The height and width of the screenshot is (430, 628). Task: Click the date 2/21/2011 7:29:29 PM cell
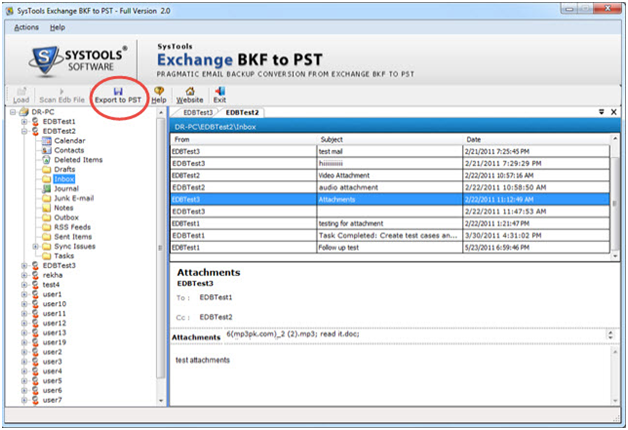536,163
